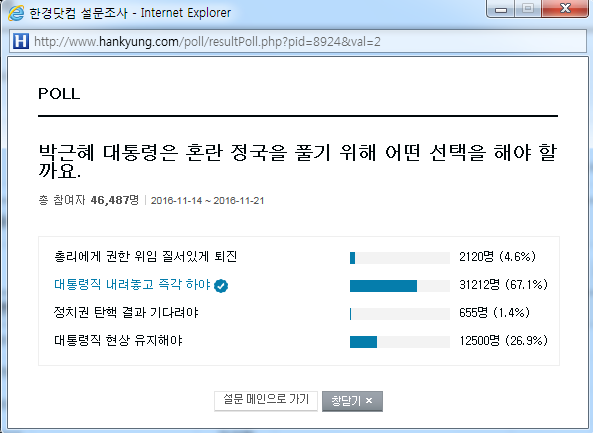Select the option 총리에게 권한 위임 질서있게 퇴진
The image size is (593, 433).
146,256
